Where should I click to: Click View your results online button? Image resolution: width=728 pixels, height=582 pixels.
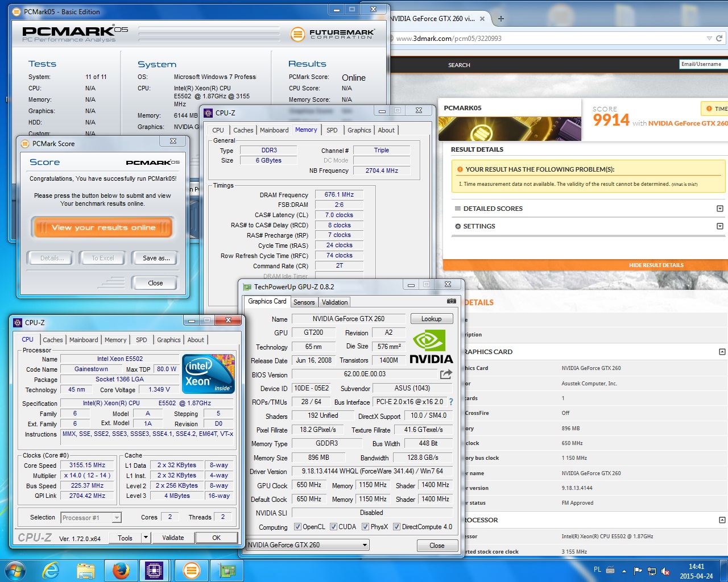[x=103, y=227]
